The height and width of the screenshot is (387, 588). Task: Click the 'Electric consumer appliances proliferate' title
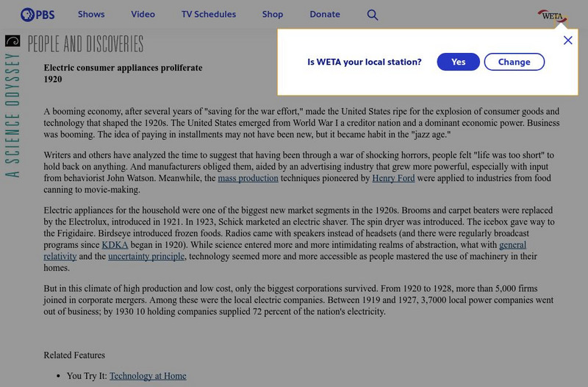[123, 68]
